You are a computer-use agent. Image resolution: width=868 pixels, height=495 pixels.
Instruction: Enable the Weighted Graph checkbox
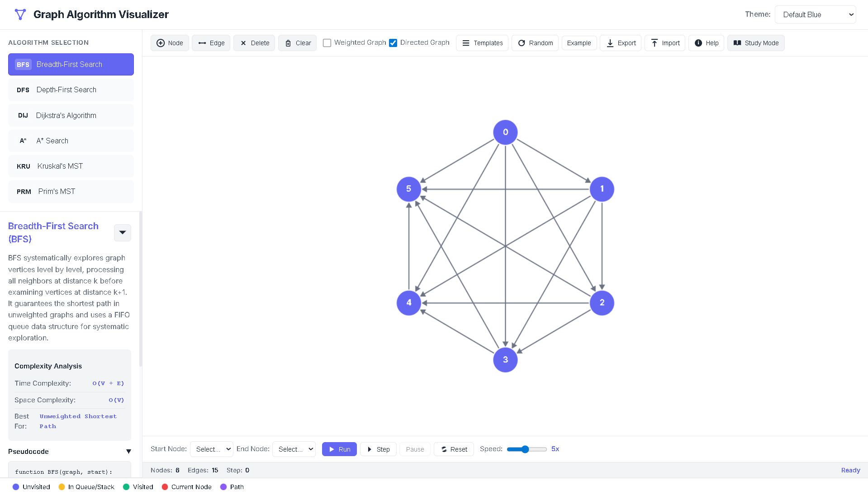(x=327, y=43)
